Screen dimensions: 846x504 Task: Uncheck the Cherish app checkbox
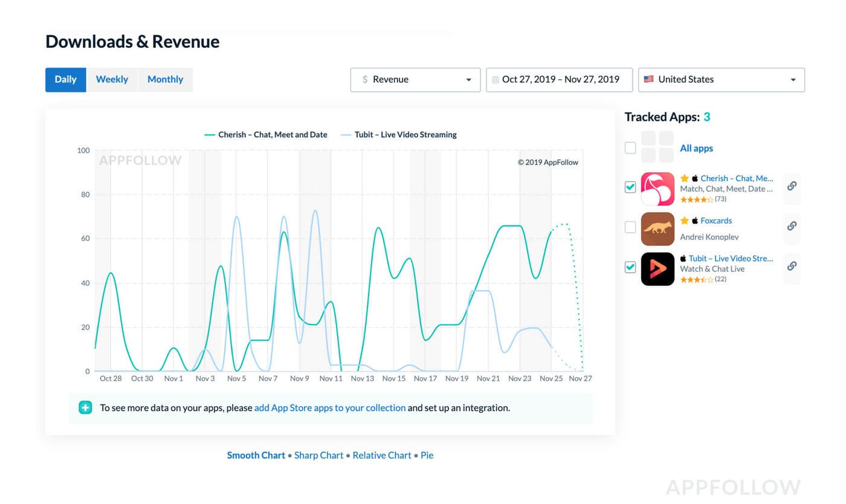coord(630,187)
